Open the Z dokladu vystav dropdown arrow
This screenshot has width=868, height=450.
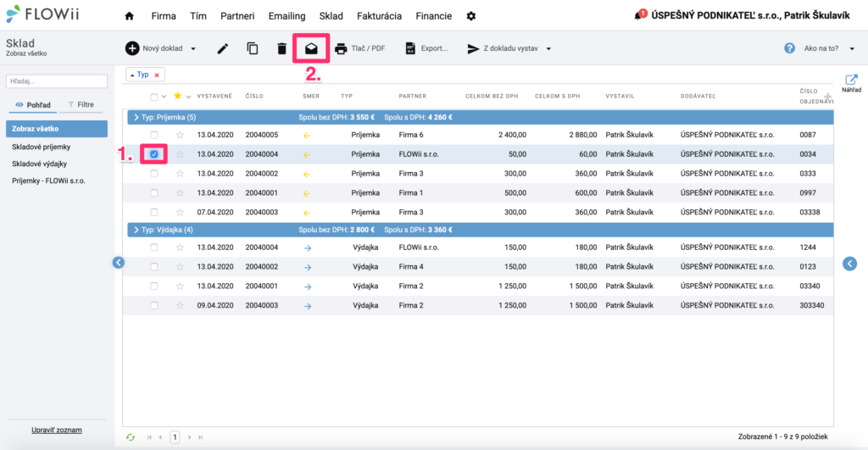[x=548, y=48]
